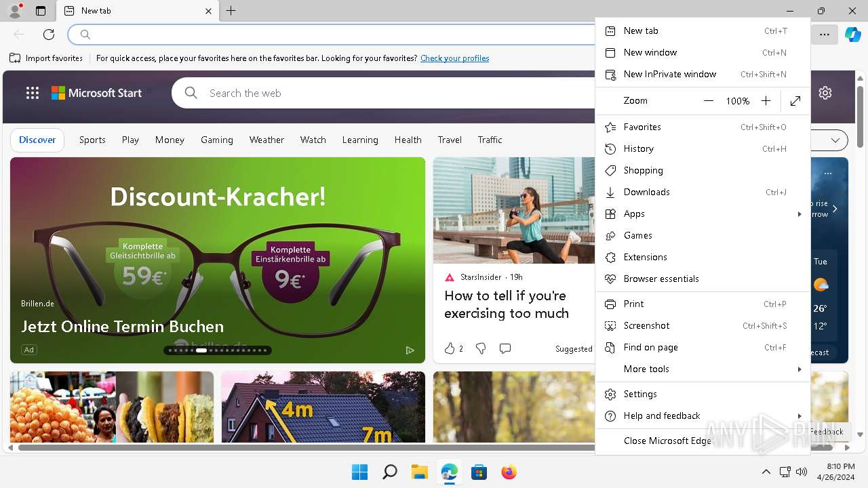Click the AdChoices icon on glasses ad
The image size is (868, 488).
(410, 350)
